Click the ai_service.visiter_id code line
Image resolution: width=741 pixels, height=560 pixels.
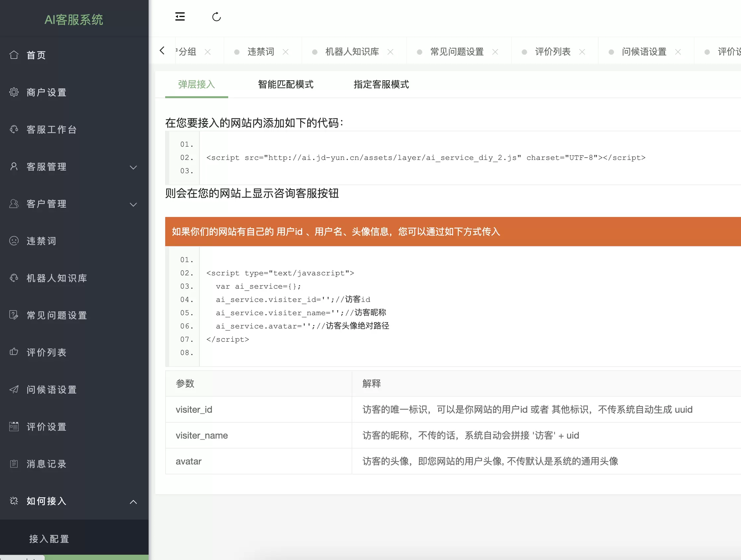[x=293, y=299]
